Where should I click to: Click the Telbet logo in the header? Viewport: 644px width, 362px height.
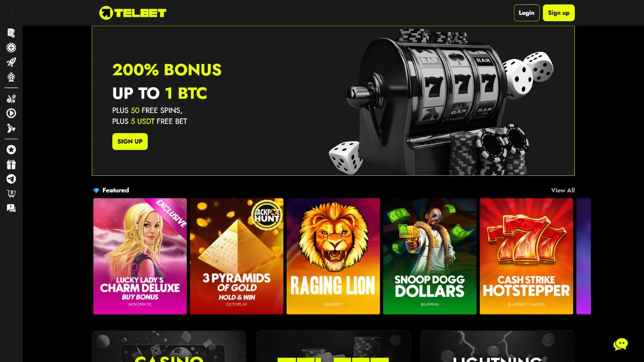coord(133,13)
